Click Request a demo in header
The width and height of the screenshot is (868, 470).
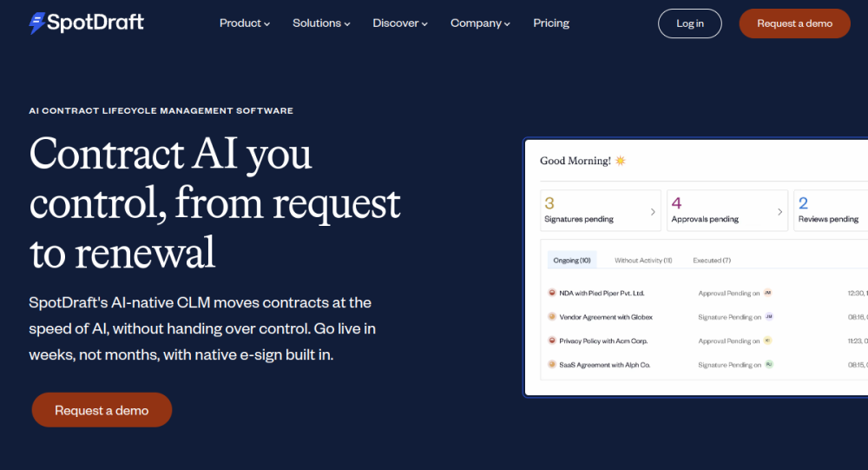click(794, 23)
